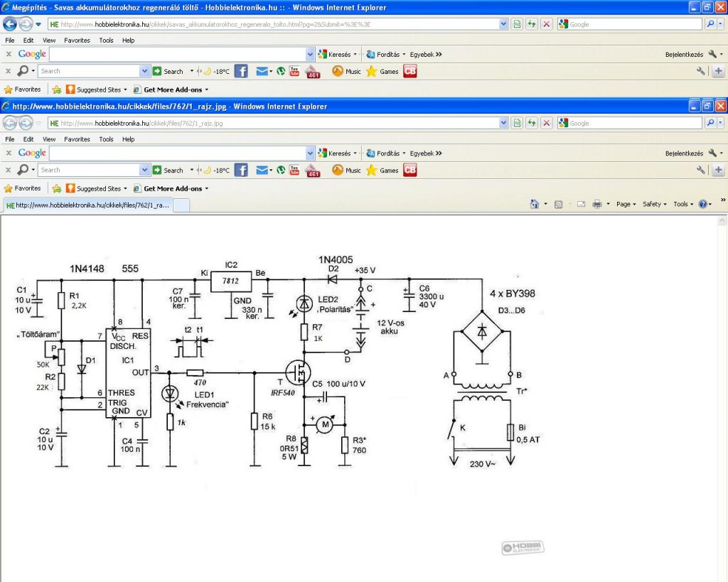Open Tools dropdown in the command bar
The height and width of the screenshot is (582, 728).
point(683,204)
